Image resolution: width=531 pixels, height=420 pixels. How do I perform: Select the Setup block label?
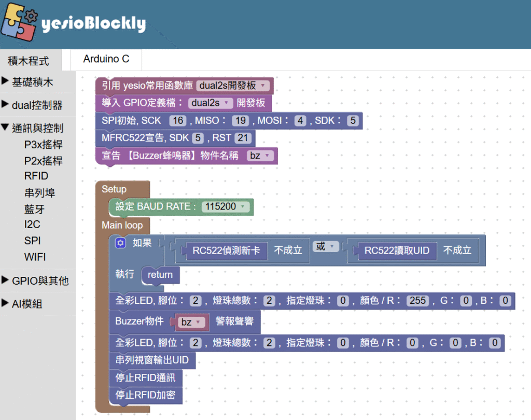[114, 189]
